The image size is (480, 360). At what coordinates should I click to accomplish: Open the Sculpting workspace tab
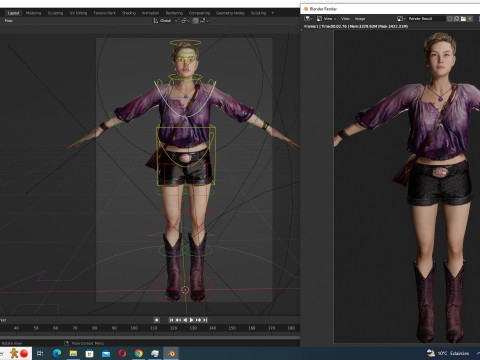point(55,13)
